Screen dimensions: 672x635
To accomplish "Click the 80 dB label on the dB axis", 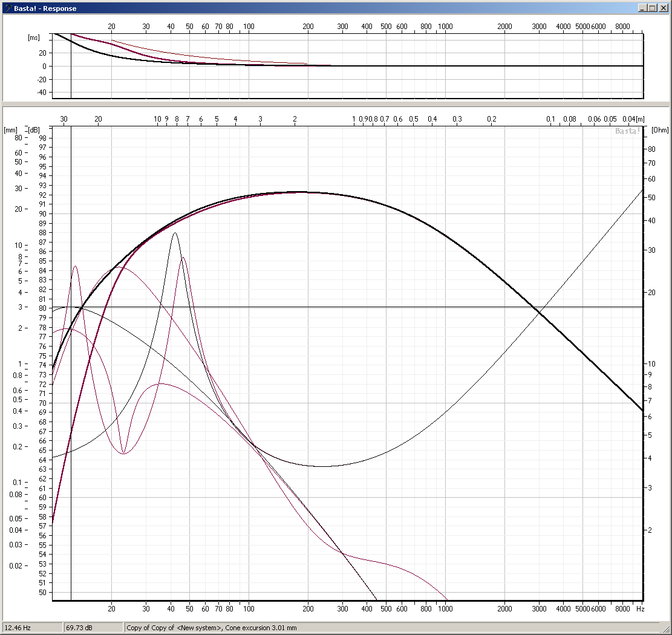I will point(42,308).
